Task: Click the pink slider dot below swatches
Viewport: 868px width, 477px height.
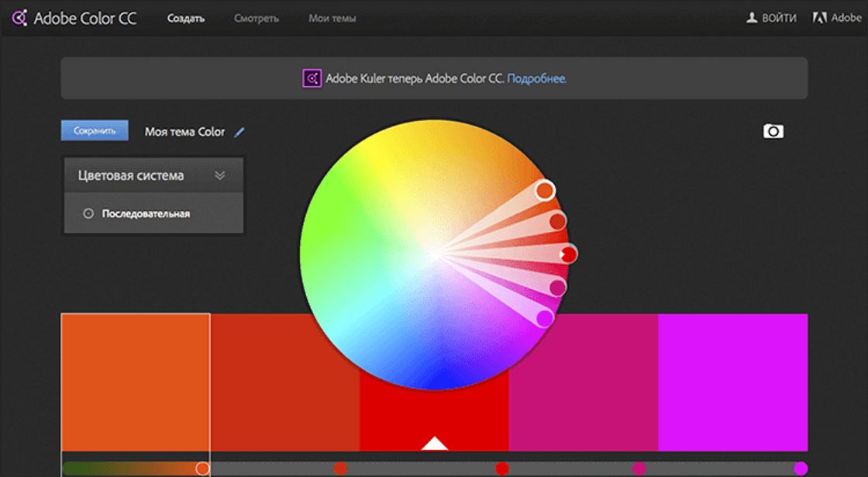Action: (x=639, y=468)
